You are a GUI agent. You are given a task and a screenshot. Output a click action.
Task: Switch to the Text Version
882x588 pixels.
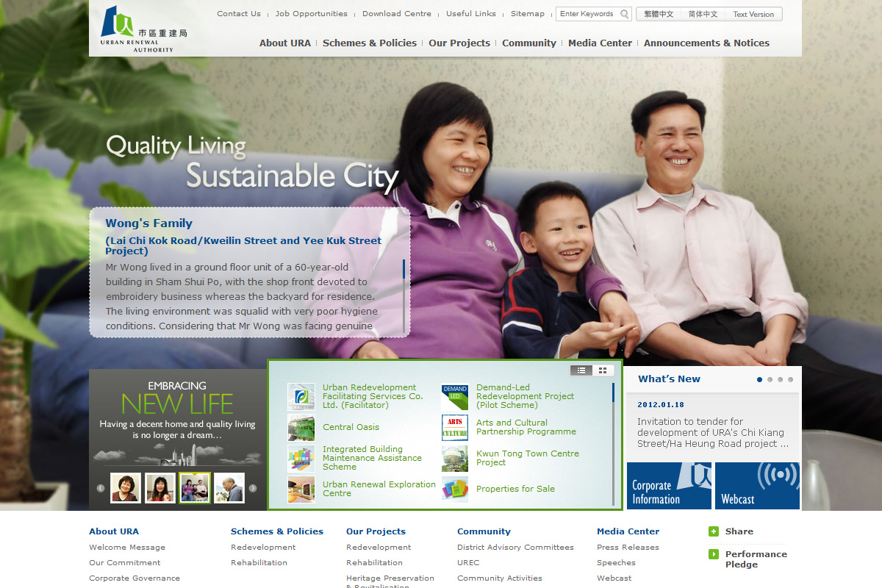click(x=753, y=14)
